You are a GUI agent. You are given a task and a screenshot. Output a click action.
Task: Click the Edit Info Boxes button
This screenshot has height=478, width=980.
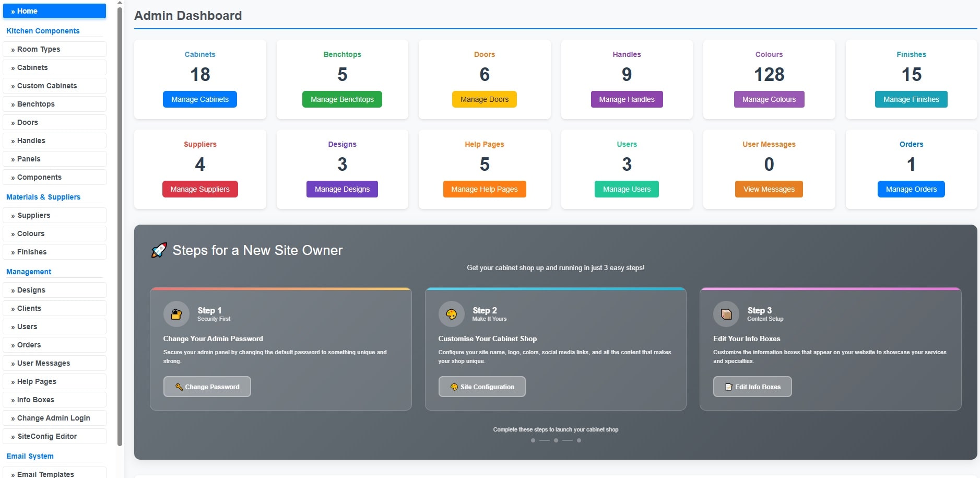752,387
